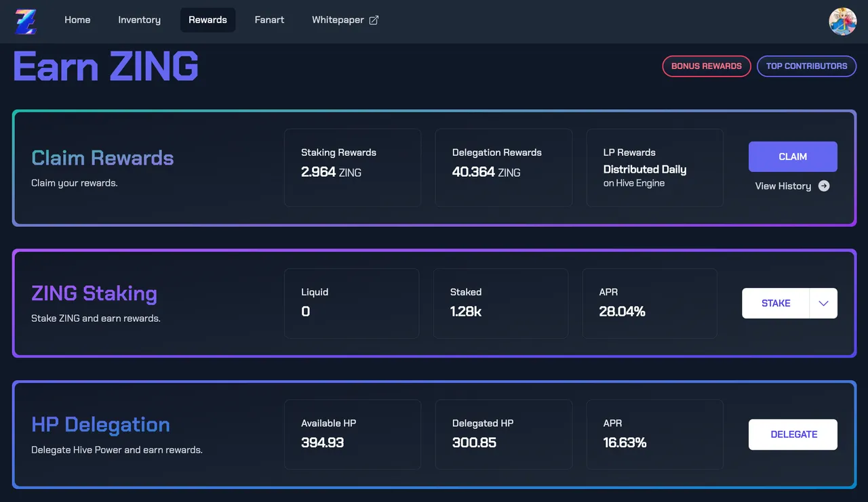Click the staking APR 28.04% value
Viewport: 868px width, 502px height.
622,312
